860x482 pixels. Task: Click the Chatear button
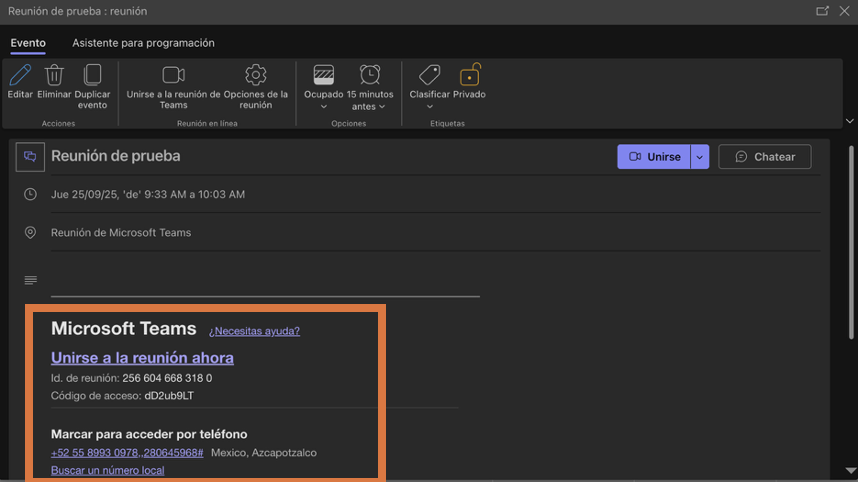click(x=764, y=157)
